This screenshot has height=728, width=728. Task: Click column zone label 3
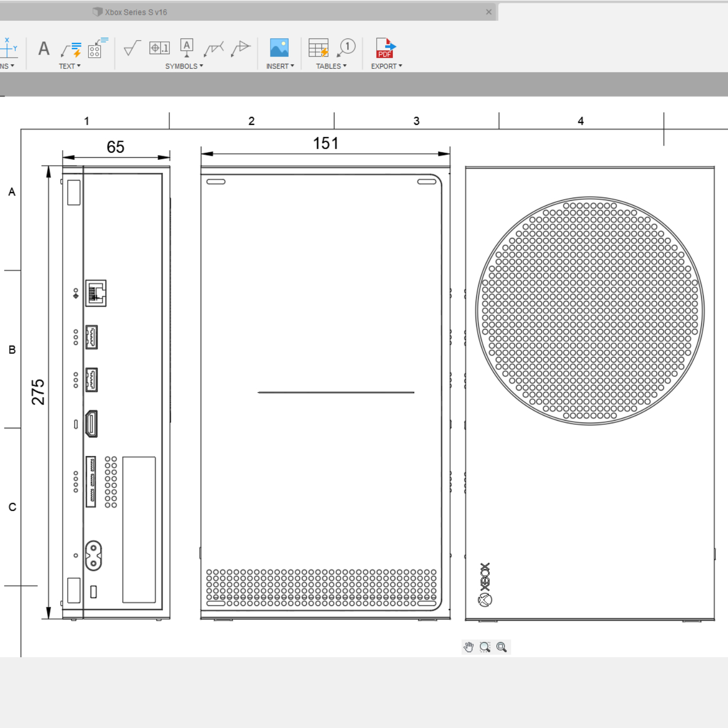(x=417, y=121)
